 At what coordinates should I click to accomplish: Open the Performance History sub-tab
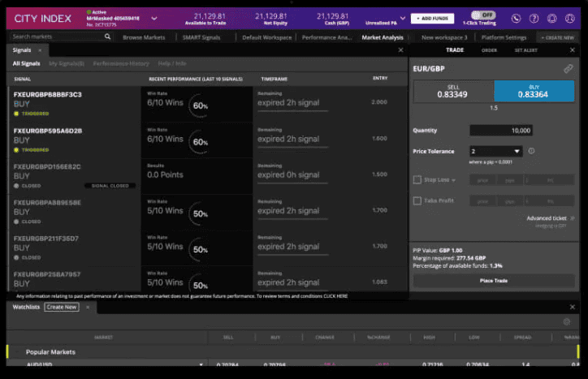click(x=121, y=64)
